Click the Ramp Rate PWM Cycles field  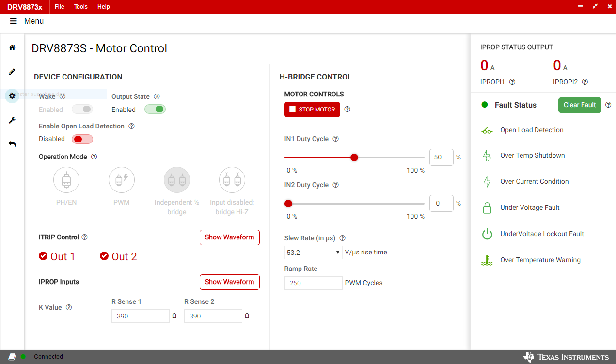pos(313,283)
